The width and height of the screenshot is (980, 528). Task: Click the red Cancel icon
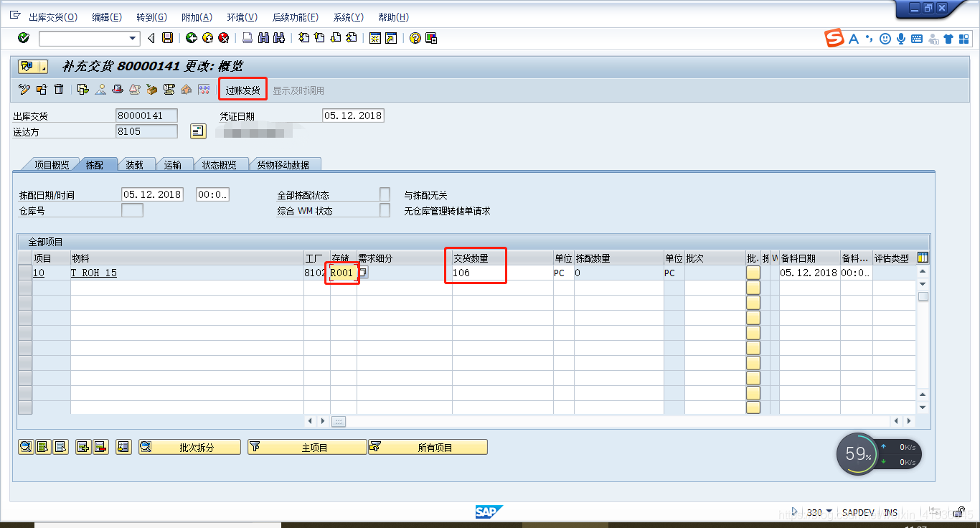coord(224,38)
